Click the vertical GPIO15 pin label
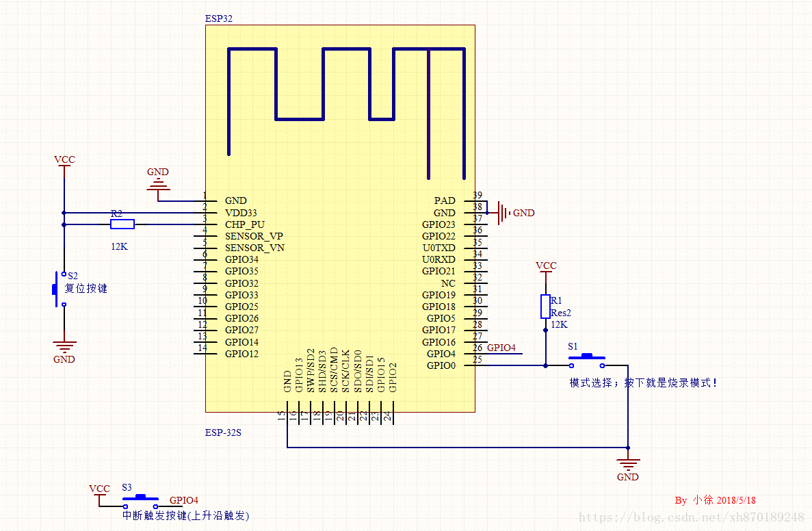Screen dimensions: 812x531 pyautogui.click(x=381, y=375)
